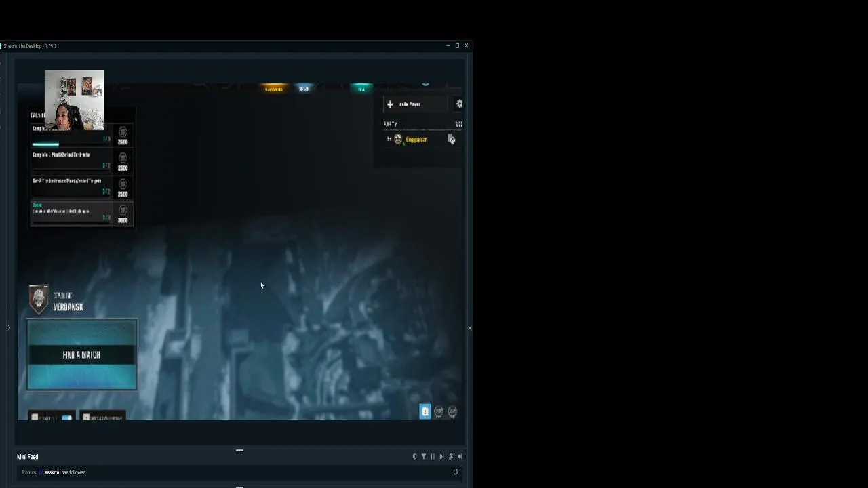
Task: Click the Mini Feed speaker volume icon
Action: pyautogui.click(x=460, y=456)
